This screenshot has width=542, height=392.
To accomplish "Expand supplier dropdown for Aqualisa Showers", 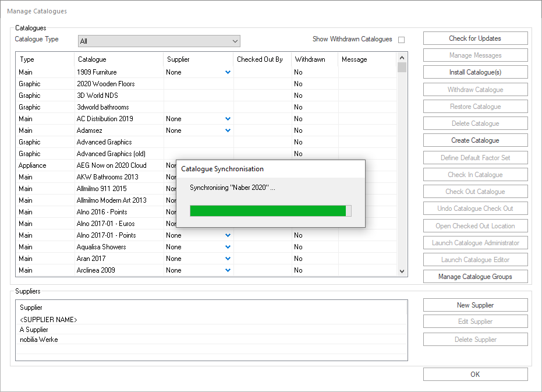I will 228,247.
